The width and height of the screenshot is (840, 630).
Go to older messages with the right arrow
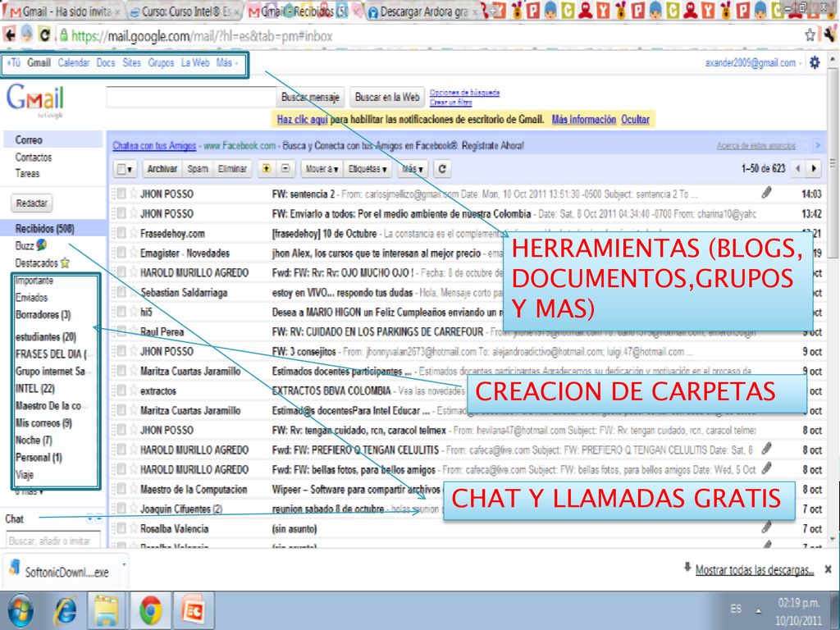(x=814, y=168)
